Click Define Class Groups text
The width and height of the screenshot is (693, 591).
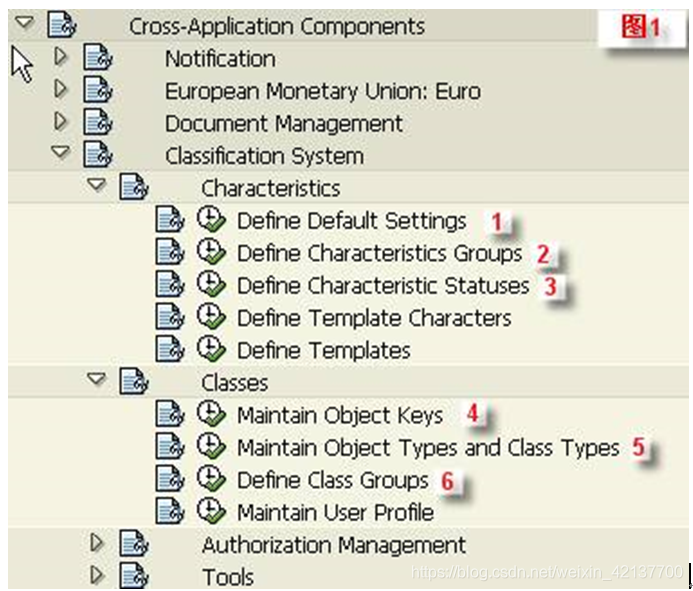[x=333, y=480]
